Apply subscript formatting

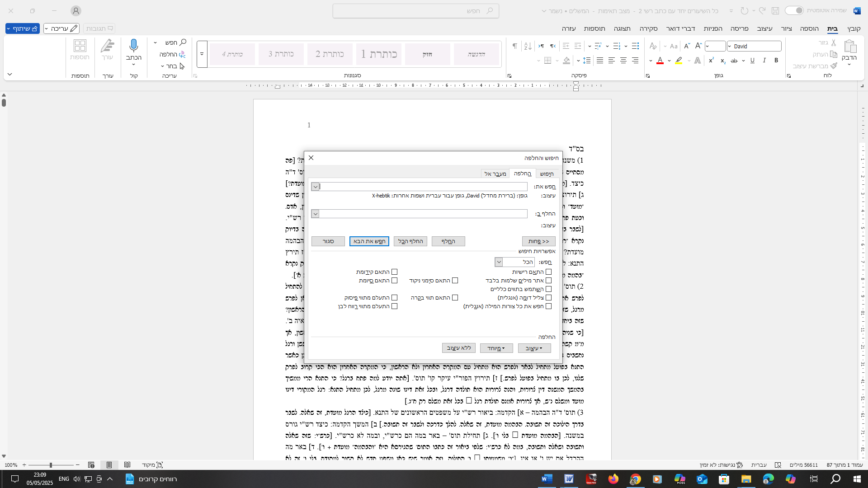pos(723,61)
